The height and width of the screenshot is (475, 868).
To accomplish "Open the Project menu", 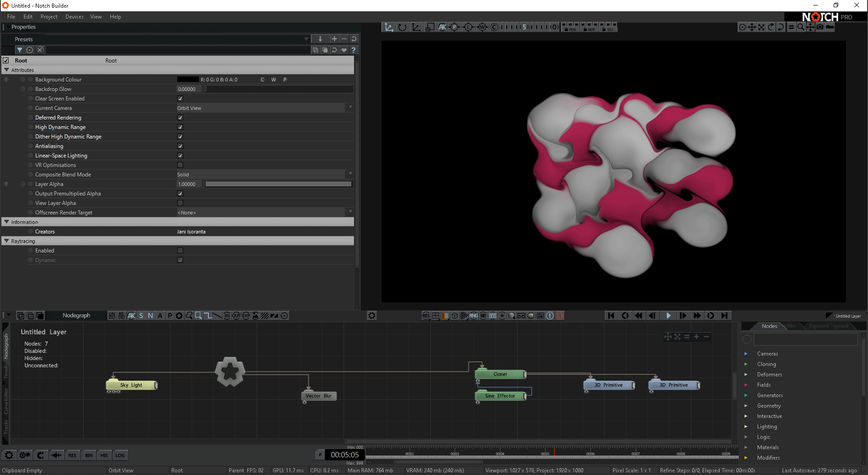I will pyautogui.click(x=49, y=17).
